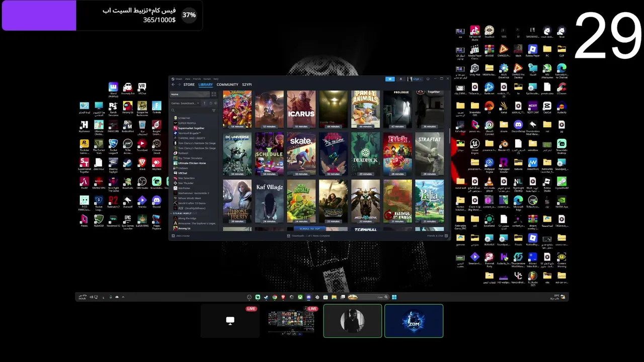Open the WinRAR desktop icon

490,51
